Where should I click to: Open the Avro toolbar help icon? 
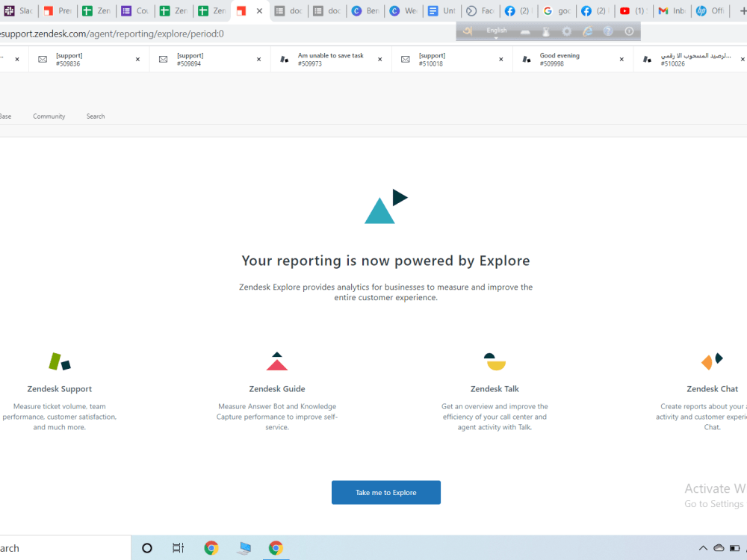coord(608,32)
